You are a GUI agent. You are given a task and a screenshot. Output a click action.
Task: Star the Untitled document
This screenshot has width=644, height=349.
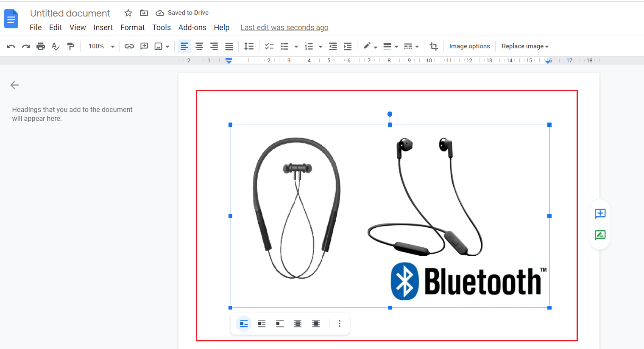click(x=128, y=13)
